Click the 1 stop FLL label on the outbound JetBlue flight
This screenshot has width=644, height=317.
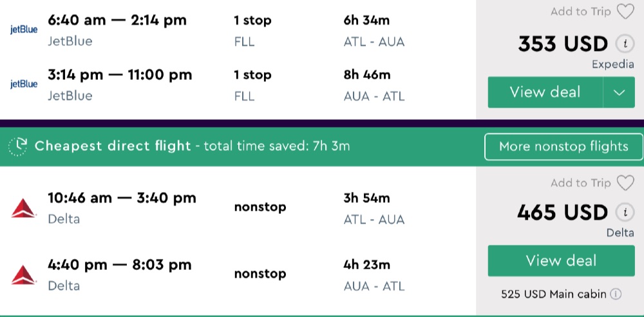pos(252,30)
